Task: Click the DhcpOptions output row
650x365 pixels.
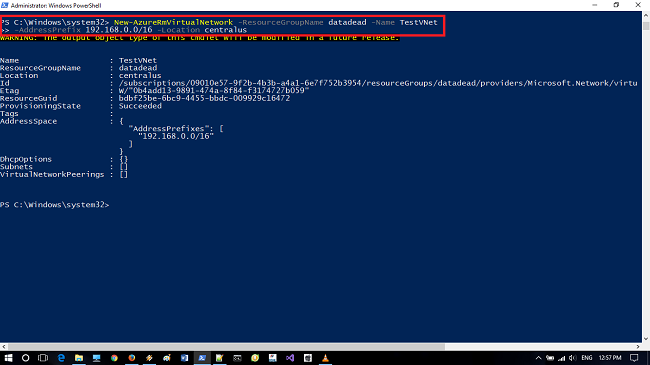Action: [64, 159]
